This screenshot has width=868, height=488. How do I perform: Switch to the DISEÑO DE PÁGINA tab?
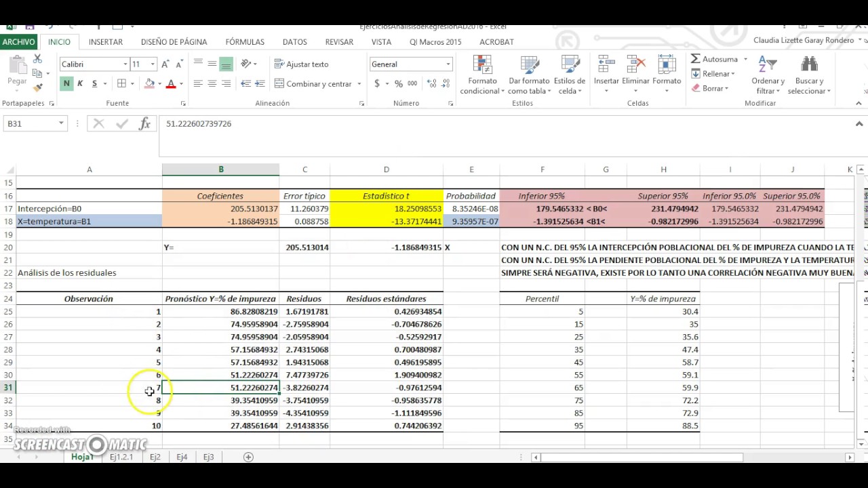click(x=174, y=42)
